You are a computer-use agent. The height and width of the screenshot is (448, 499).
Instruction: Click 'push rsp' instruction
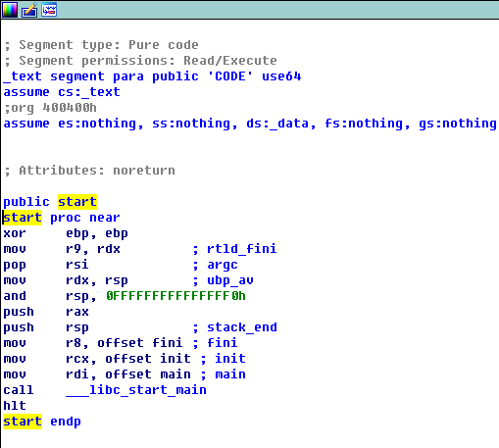pos(46,327)
